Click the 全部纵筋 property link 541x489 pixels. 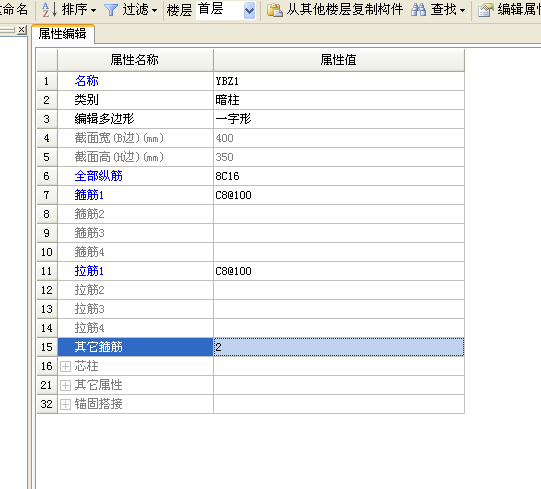99,176
